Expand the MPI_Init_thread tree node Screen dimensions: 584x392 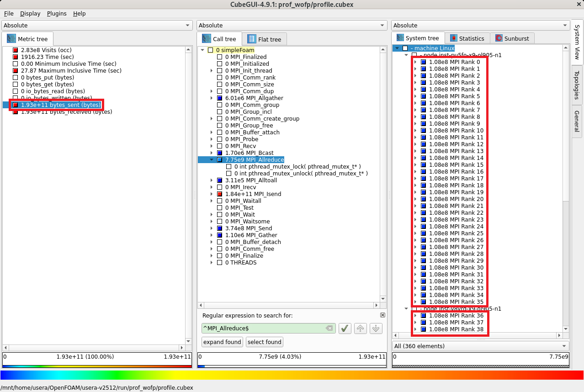click(x=212, y=71)
